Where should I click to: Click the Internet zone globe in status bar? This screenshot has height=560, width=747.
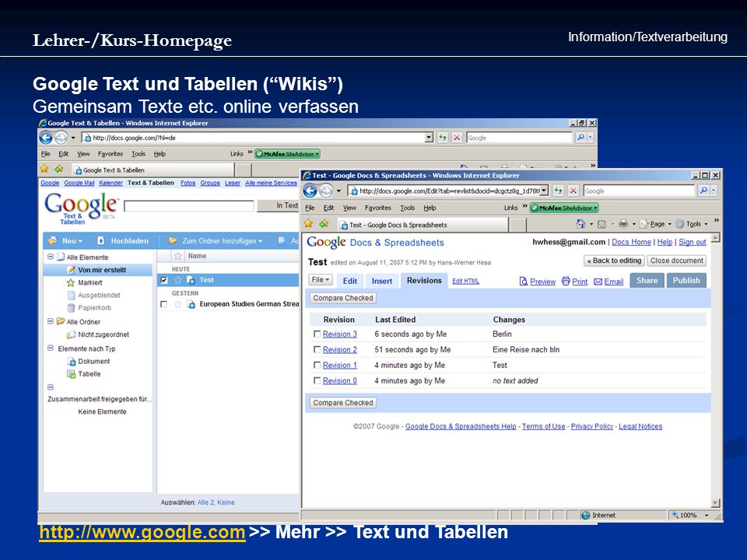point(585,515)
